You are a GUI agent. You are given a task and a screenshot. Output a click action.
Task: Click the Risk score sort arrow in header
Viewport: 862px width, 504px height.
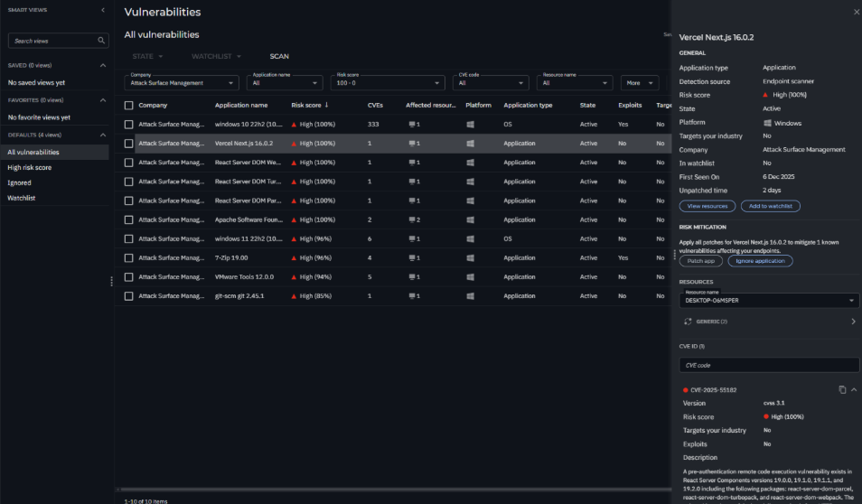[x=326, y=105]
